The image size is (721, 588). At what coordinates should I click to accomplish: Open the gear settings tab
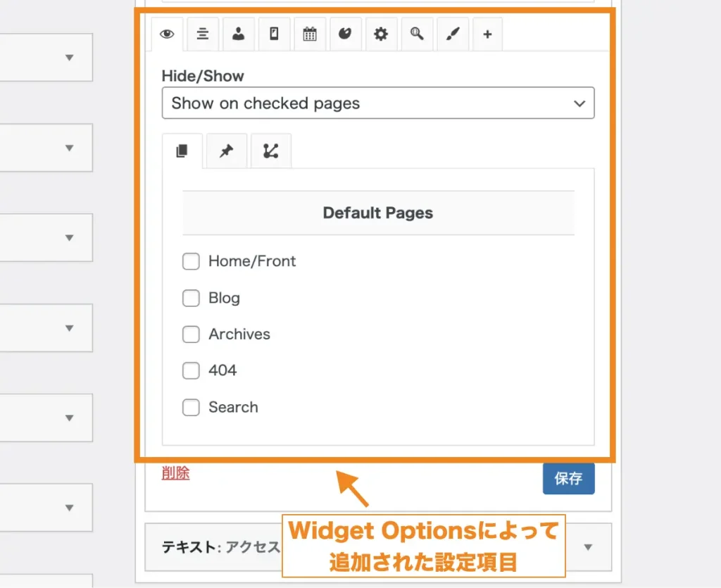pos(381,35)
